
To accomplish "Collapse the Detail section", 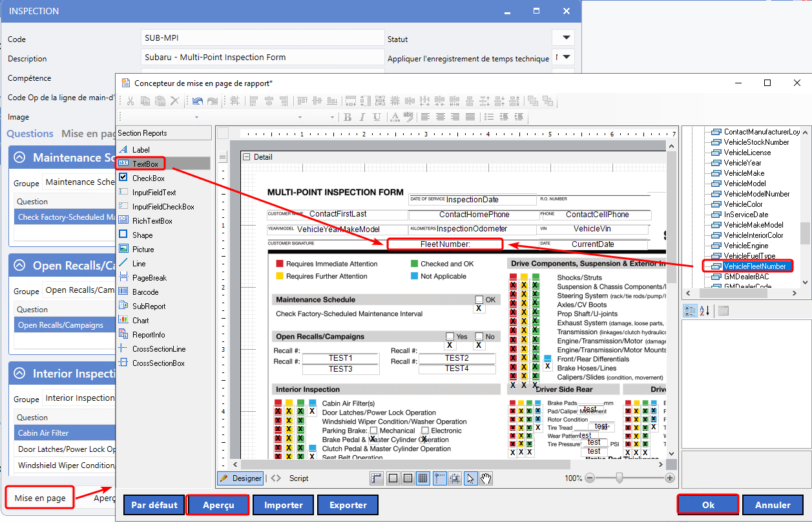I will pyautogui.click(x=246, y=157).
